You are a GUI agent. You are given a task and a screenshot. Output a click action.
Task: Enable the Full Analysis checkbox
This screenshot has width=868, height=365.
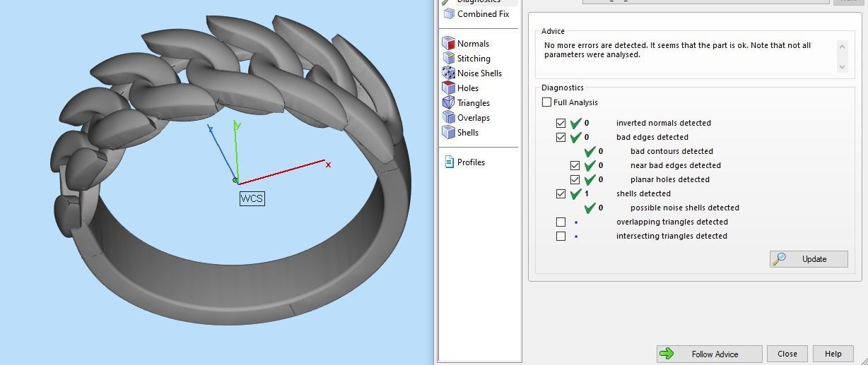tap(546, 102)
